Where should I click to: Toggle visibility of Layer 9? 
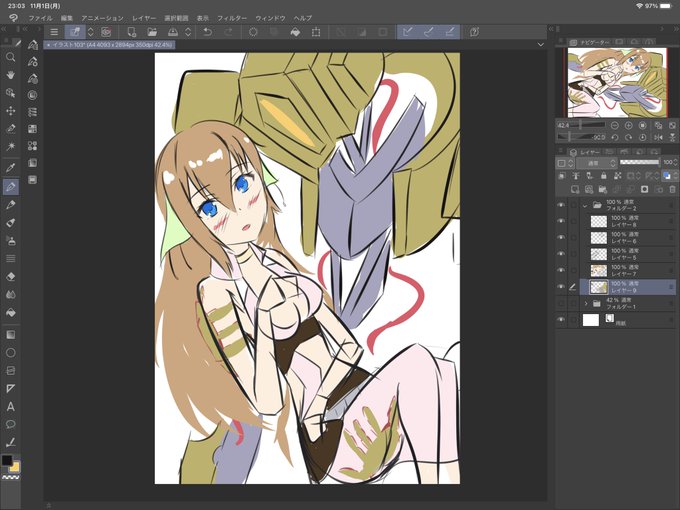tap(561, 287)
